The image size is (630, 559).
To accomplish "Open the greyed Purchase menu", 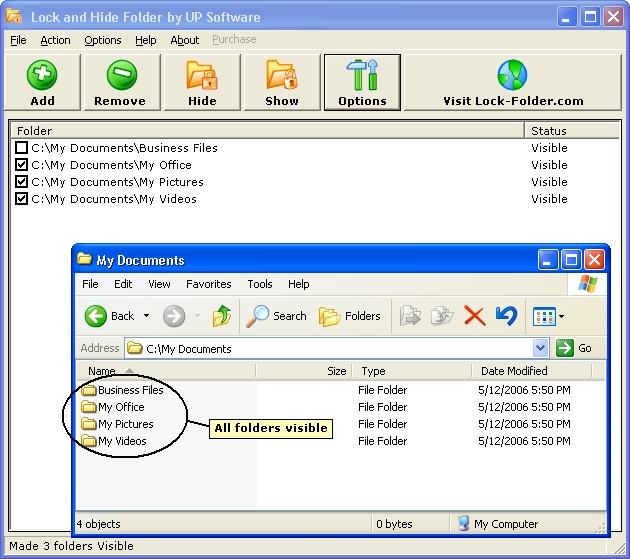I will [x=234, y=39].
